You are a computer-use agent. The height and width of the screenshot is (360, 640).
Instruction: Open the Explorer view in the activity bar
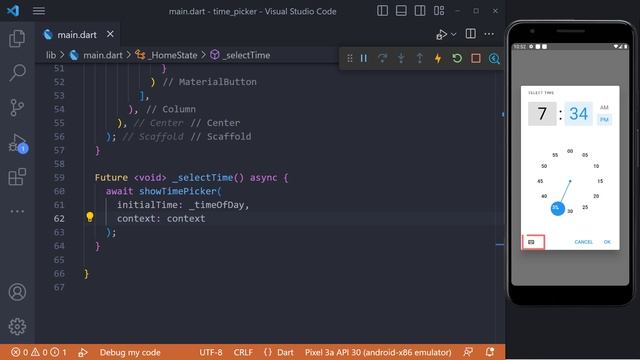[17, 38]
